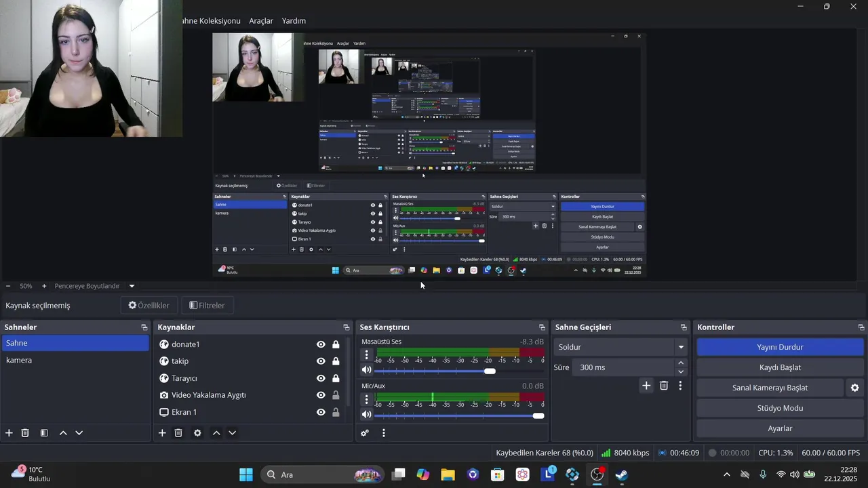Open scene filters icon in Sahneler toolbar

pos(44,432)
